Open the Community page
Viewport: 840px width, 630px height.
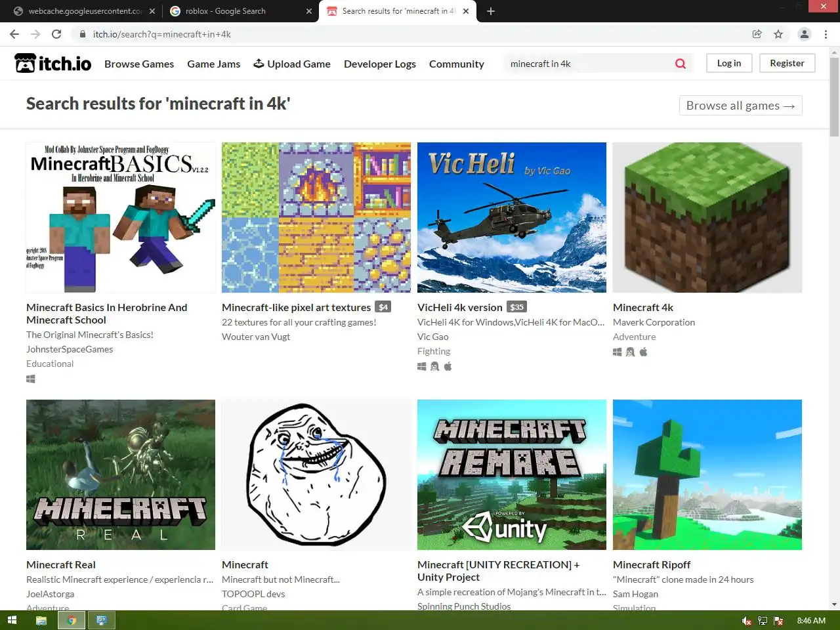coord(457,64)
